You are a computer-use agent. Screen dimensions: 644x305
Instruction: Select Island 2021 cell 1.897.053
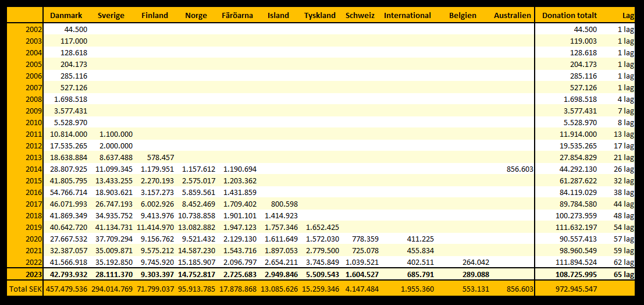[281, 250]
